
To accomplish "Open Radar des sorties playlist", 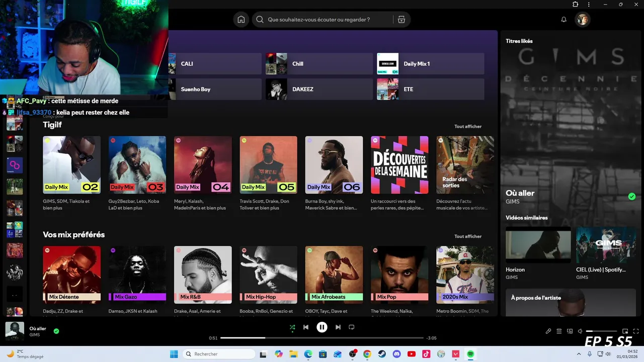I will point(465,165).
